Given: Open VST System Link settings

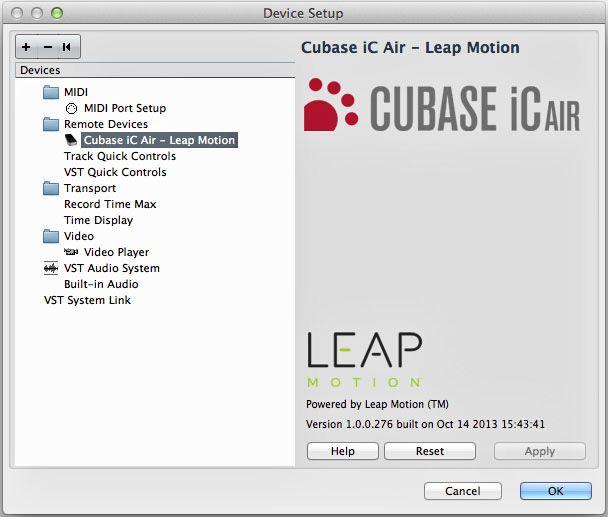Looking at the screenshot, I should tap(87, 300).
